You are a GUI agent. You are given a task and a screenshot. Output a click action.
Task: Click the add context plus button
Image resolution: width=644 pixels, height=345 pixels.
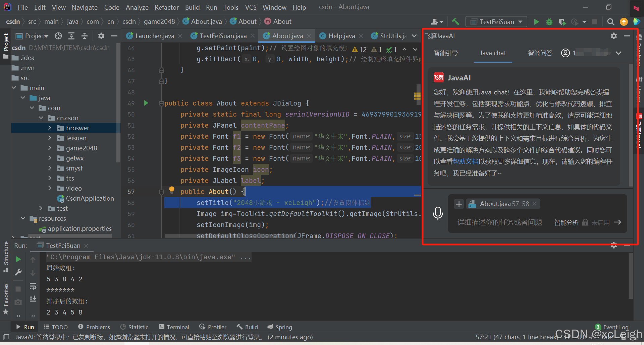pyautogui.click(x=459, y=204)
